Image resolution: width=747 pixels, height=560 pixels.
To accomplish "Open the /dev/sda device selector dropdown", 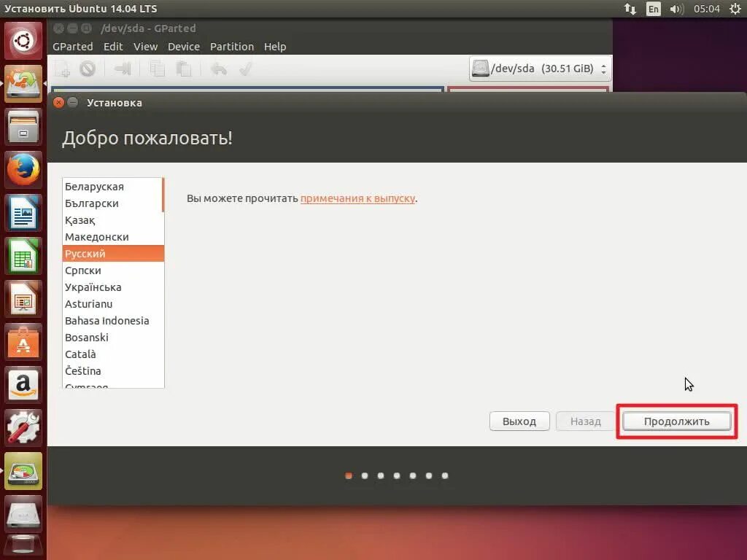I will tap(540, 69).
